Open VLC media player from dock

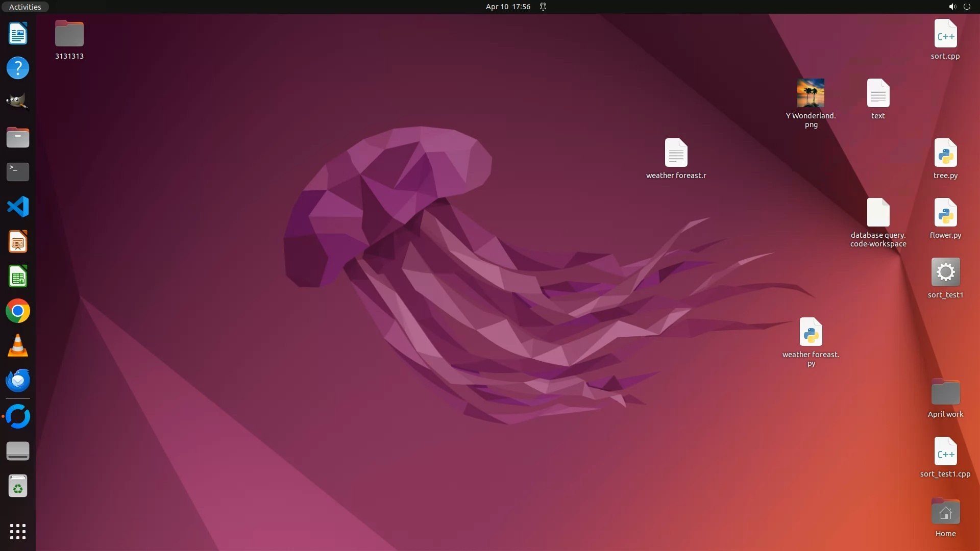18,346
